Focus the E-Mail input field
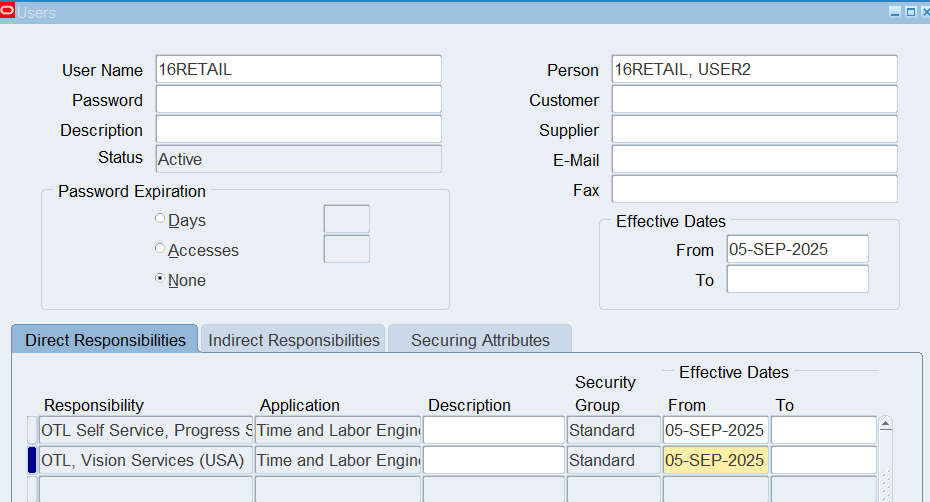This screenshot has height=502, width=930. [x=754, y=159]
